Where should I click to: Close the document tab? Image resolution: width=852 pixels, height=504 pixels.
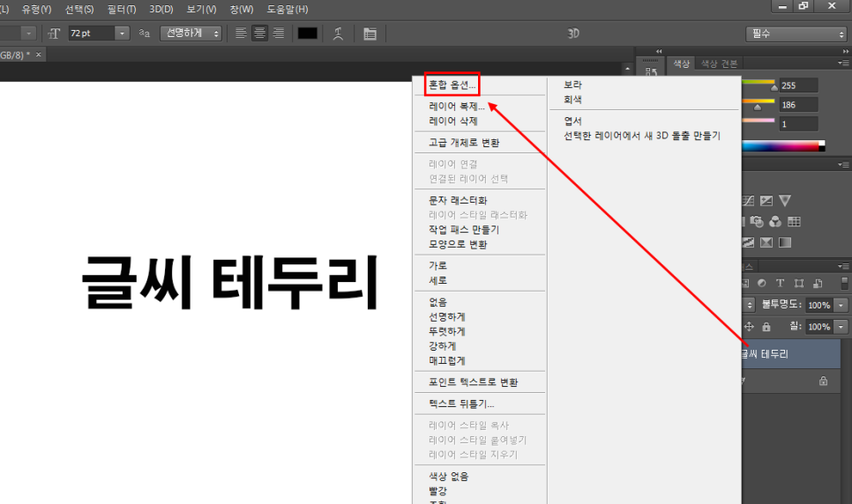[x=39, y=55]
